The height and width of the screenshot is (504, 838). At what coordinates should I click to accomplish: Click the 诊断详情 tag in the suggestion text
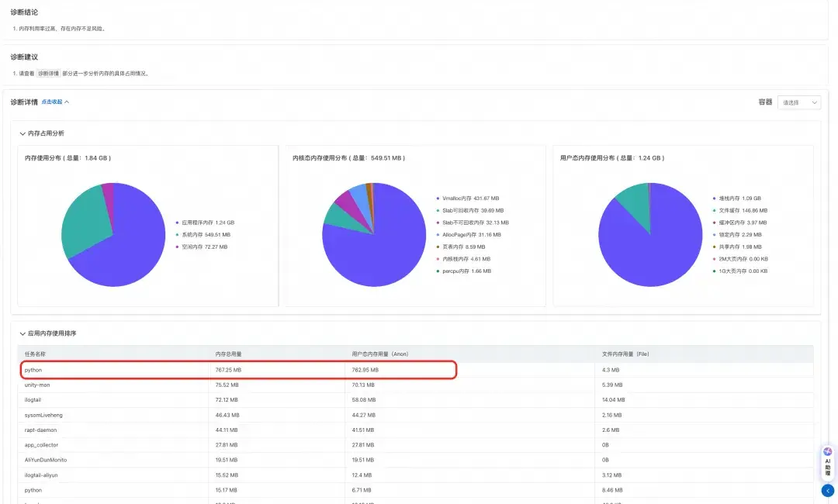click(48, 74)
